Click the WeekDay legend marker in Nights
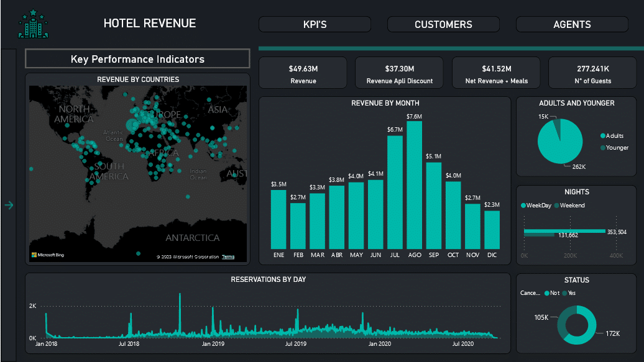Viewport: 644px width, 362px height. (523, 206)
